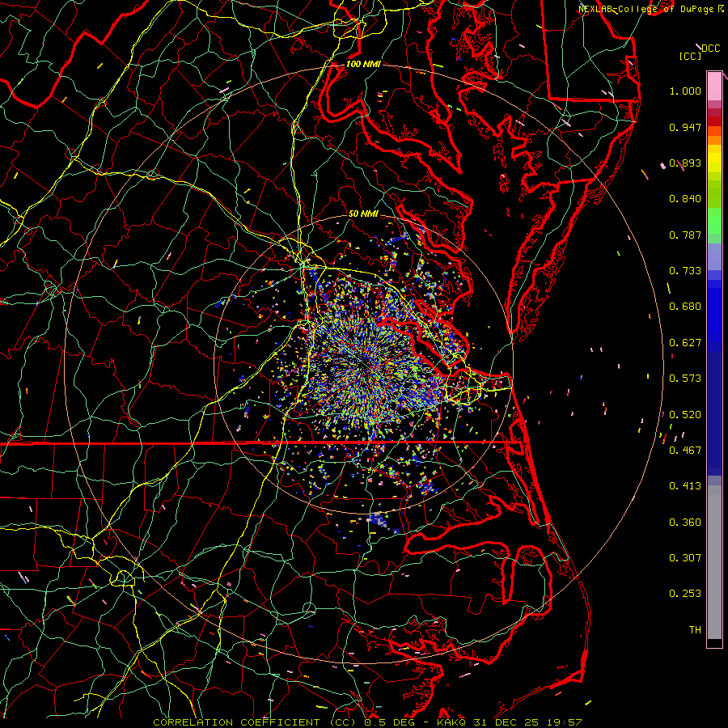Image resolution: width=728 pixels, height=728 pixels.
Task: Click the 0.360 legend value
Action: [x=685, y=523]
